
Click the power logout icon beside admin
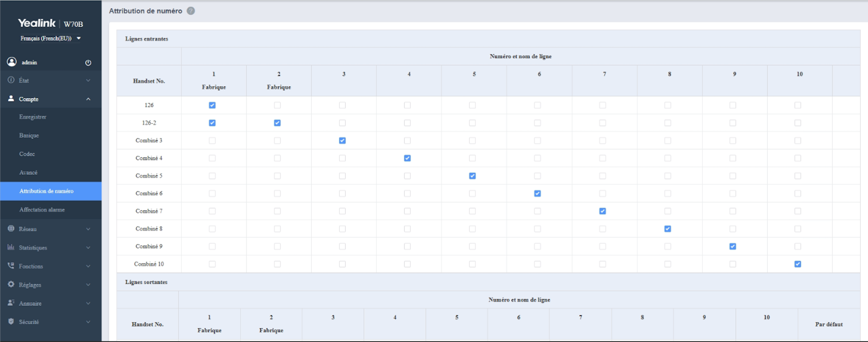point(88,63)
